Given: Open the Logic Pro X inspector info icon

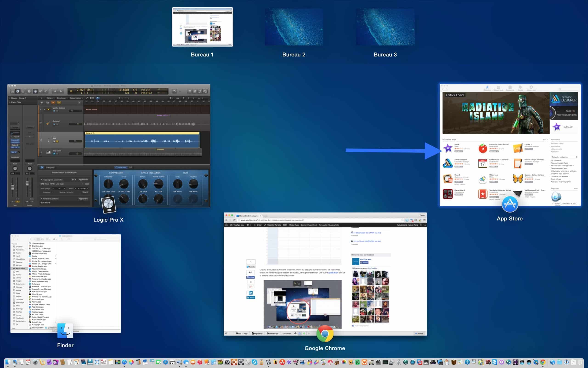Looking at the screenshot, I should [18, 91].
